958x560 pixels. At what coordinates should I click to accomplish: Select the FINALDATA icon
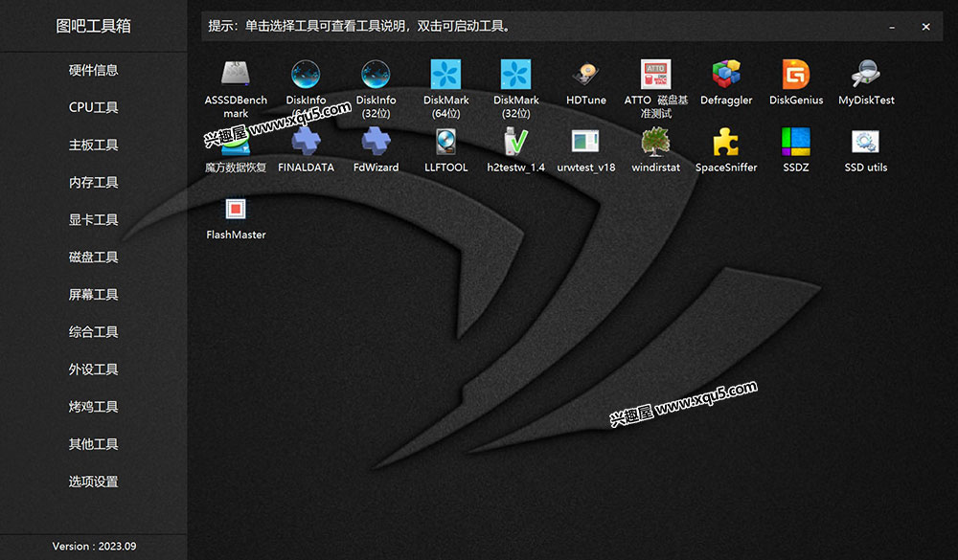(x=306, y=142)
